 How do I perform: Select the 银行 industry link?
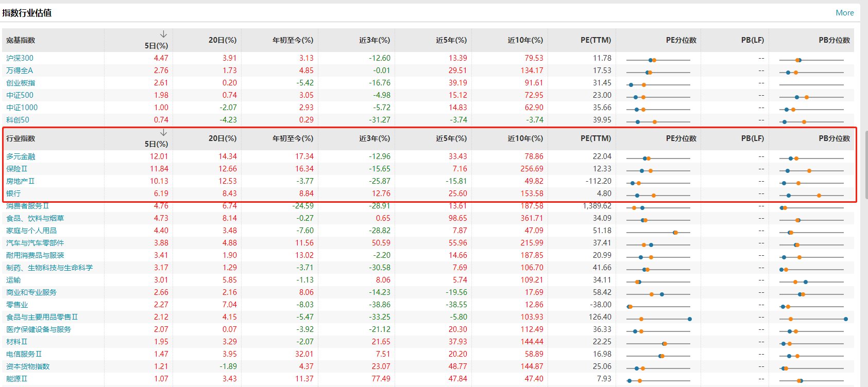click(x=13, y=193)
